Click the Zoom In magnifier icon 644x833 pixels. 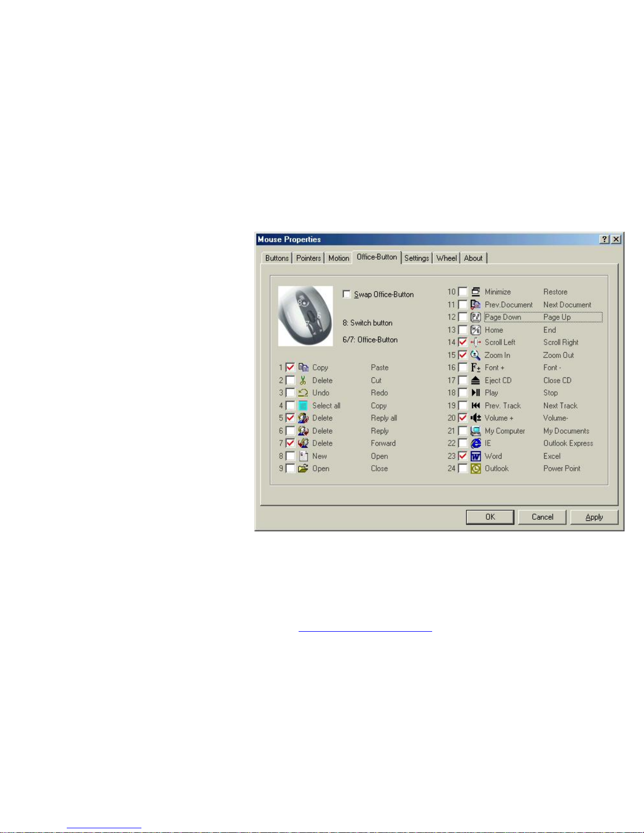[x=476, y=355]
